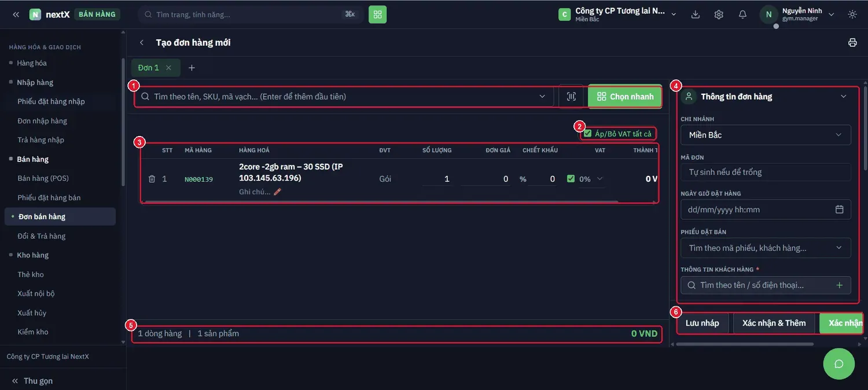The height and width of the screenshot is (390, 868).
Task: Open settings gear icon in header
Action: [719, 14]
